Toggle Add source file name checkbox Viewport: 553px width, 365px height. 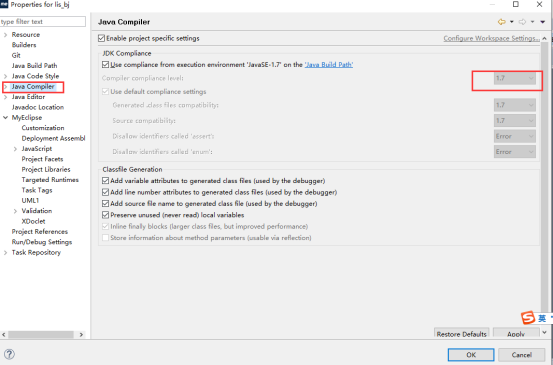pos(105,203)
